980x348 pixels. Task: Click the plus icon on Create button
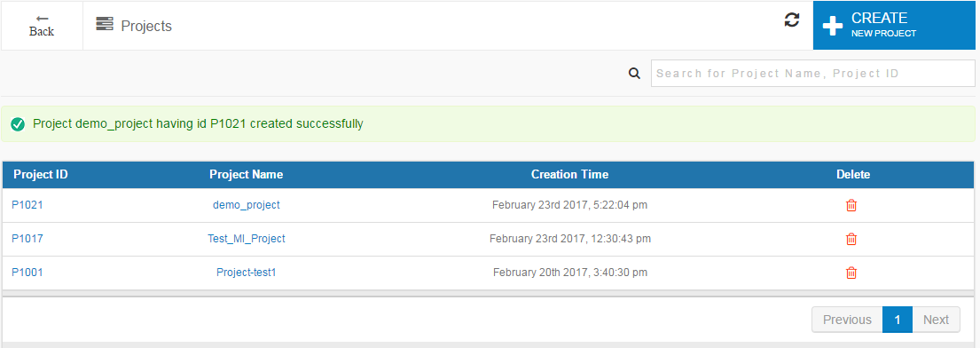tap(833, 26)
